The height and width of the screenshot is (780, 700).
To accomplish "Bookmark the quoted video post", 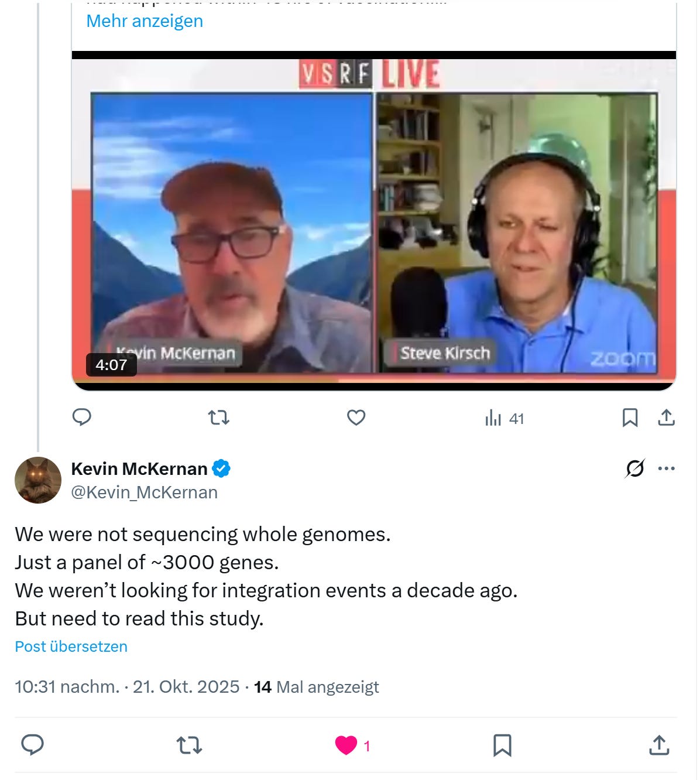I will point(630,418).
